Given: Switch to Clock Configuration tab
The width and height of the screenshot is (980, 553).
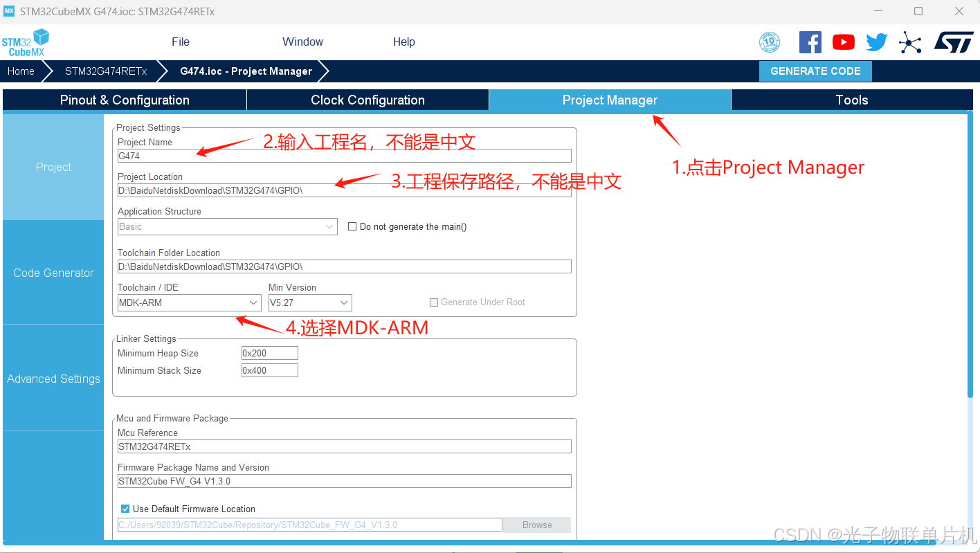Looking at the screenshot, I should coord(367,100).
